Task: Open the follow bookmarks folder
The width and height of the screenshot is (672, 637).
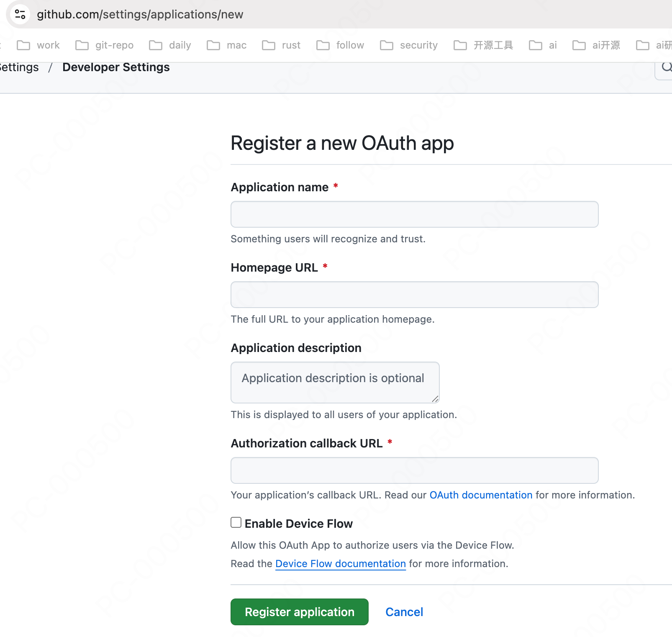Action: (340, 45)
